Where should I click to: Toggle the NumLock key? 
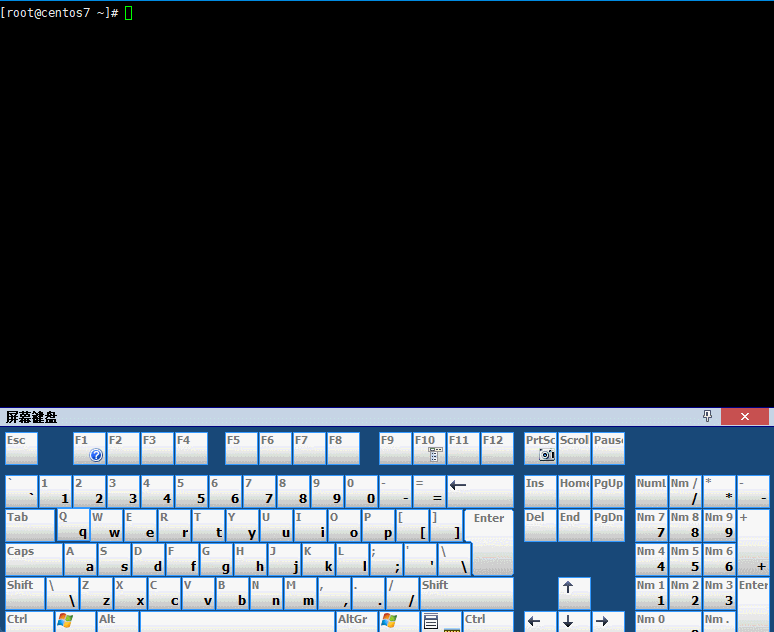pos(651,492)
